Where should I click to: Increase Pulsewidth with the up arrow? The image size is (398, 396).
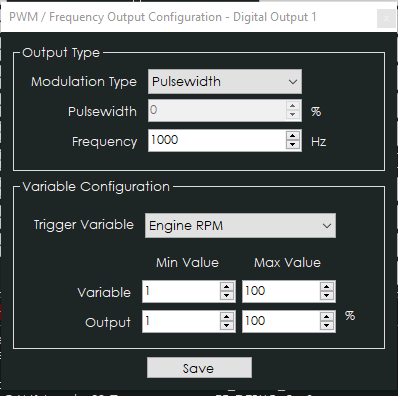coord(293,106)
